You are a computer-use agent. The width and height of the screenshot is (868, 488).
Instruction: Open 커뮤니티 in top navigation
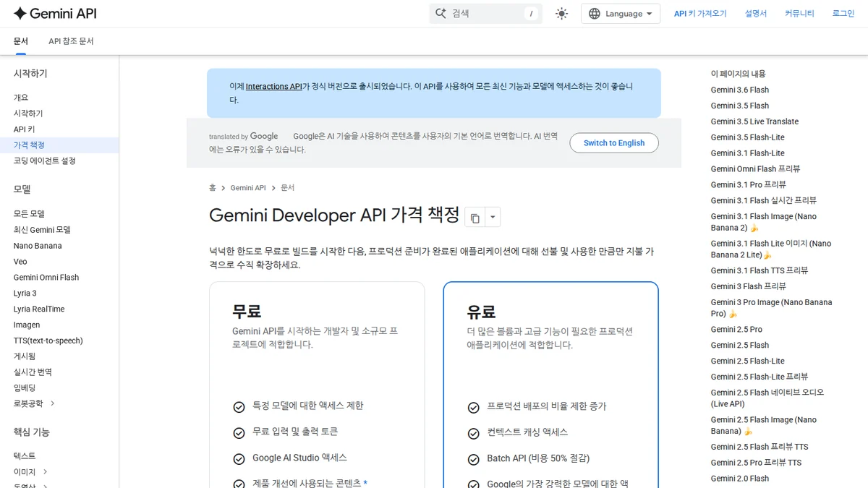[x=799, y=14]
